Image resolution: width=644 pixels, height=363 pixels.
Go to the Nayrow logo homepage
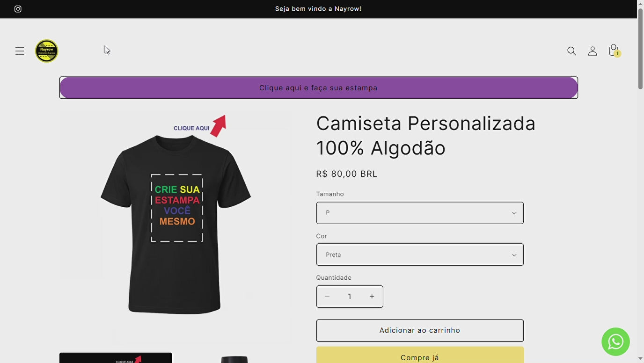click(x=47, y=51)
